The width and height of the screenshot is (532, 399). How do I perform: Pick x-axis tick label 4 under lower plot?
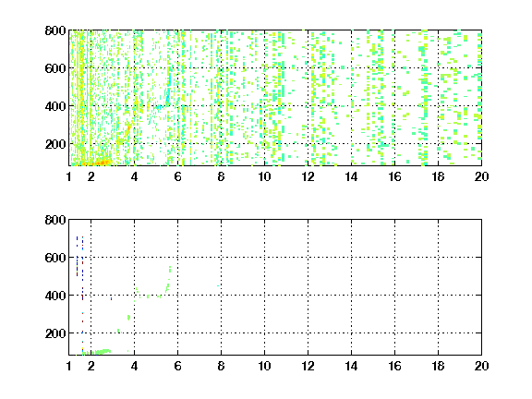pos(134,366)
